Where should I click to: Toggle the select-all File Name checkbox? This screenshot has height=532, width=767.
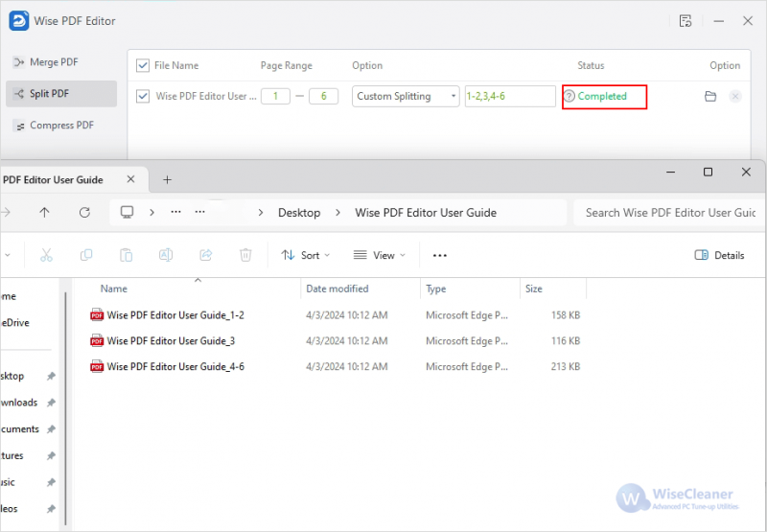[x=142, y=65]
